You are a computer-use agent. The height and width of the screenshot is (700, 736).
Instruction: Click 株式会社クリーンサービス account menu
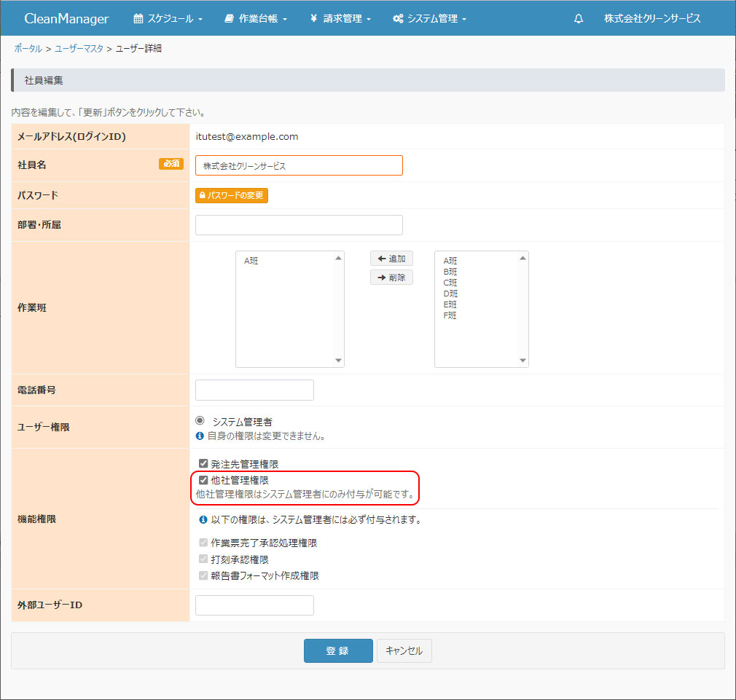pos(652,19)
